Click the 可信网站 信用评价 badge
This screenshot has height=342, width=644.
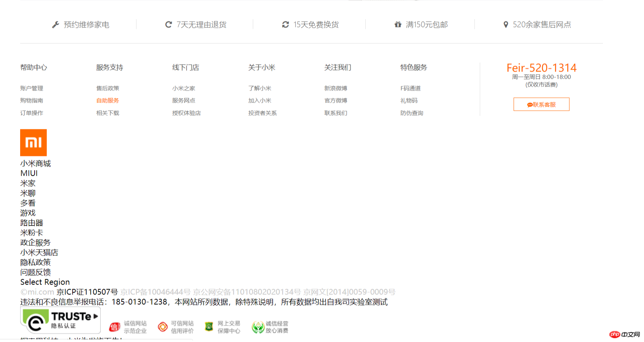pyautogui.click(x=176, y=327)
